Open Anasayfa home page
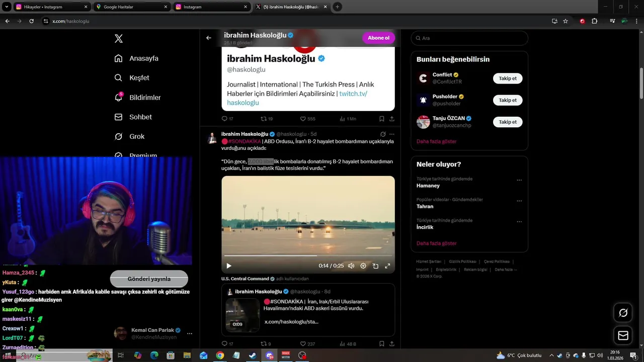This screenshot has width=644, height=362. [x=136, y=58]
